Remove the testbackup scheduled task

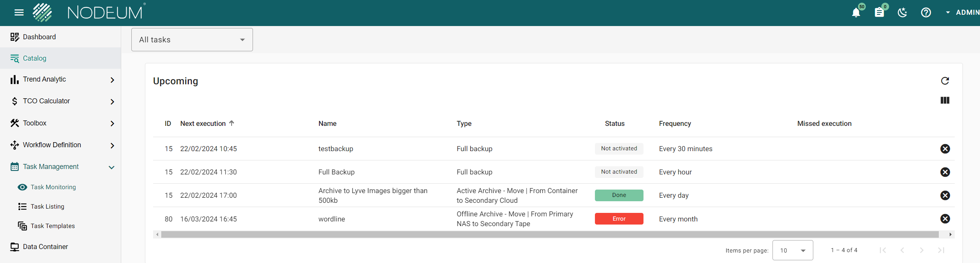click(945, 149)
